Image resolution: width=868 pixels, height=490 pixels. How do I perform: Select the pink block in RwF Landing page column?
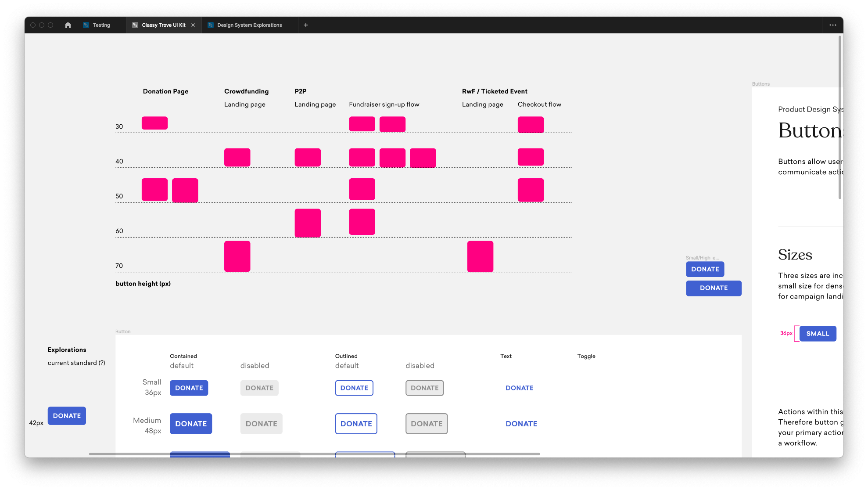click(x=480, y=256)
